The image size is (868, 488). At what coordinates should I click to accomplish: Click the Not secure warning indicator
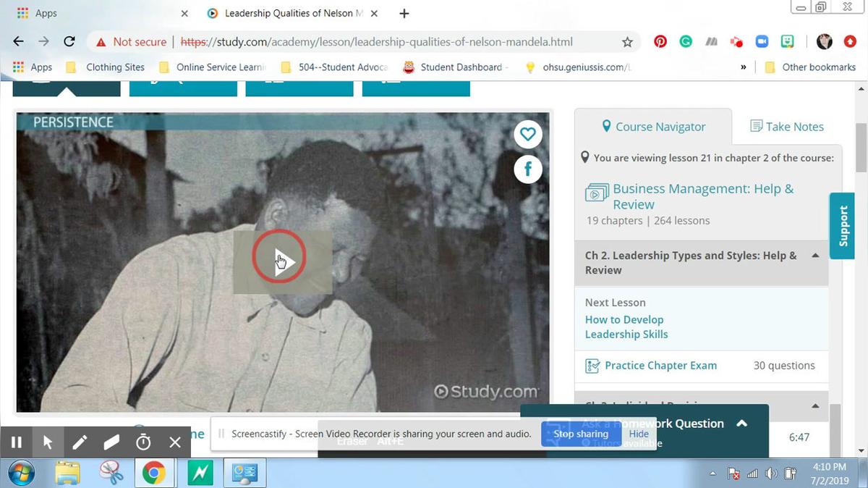point(131,42)
